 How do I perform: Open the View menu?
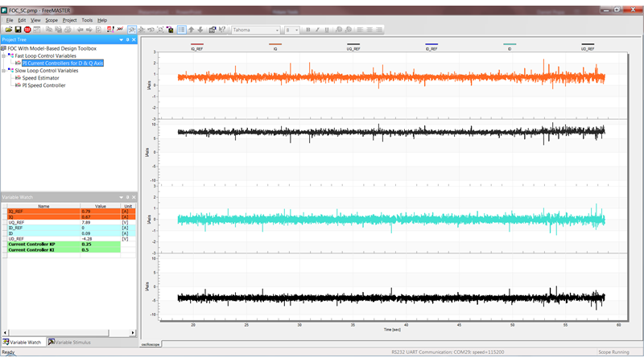pyautogui.click(x=35, y=20)
